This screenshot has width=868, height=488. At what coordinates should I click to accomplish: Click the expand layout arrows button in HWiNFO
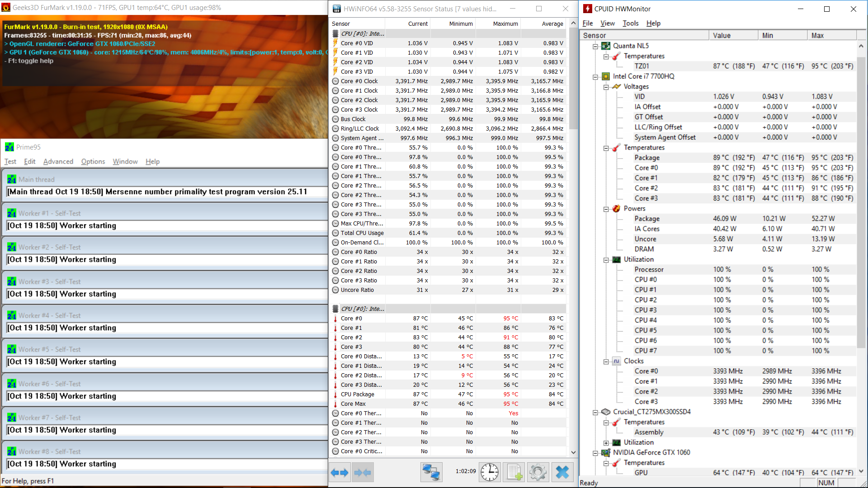point(340,473)
